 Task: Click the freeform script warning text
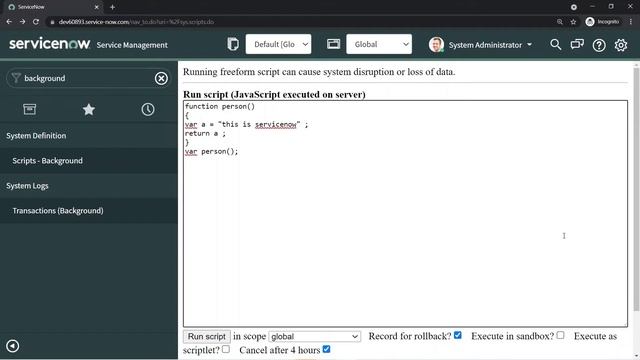click(319, 72)
